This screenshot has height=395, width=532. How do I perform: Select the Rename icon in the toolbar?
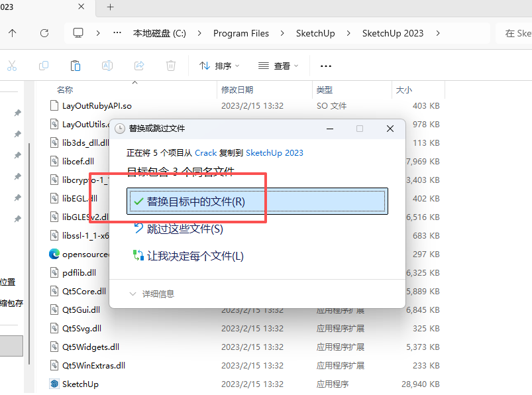click(107, 65)
